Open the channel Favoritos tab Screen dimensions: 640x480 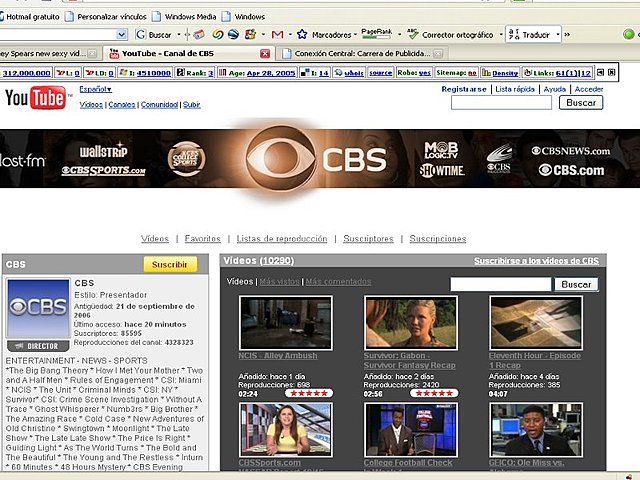point(202,239)
